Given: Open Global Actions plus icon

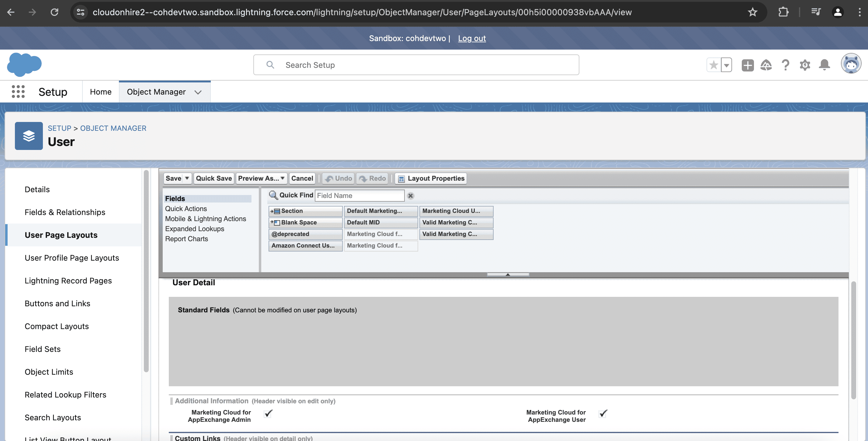Looking at the screenshot, I should (x=747, y=65).
